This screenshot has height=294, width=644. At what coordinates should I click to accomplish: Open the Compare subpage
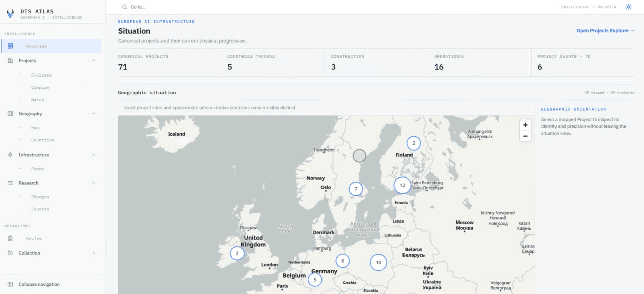pyautogui.click(x=40, y=87)
